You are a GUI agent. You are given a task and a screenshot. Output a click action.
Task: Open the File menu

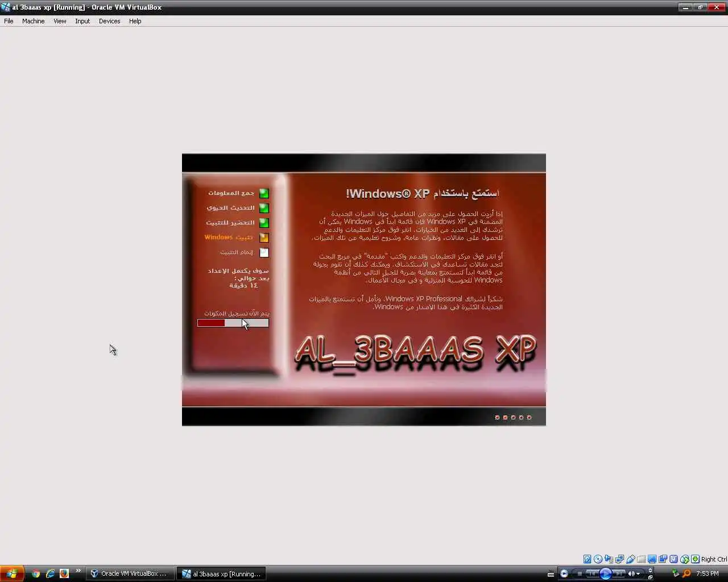click(9, 21)
